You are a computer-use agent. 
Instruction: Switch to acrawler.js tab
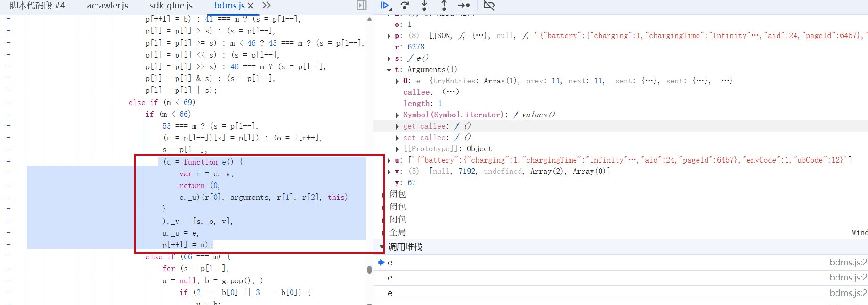coord(107,6)
